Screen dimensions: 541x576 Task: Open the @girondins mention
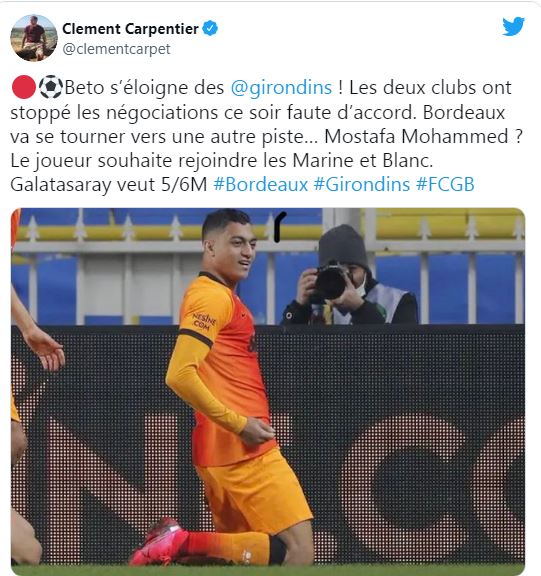(281, 88)
